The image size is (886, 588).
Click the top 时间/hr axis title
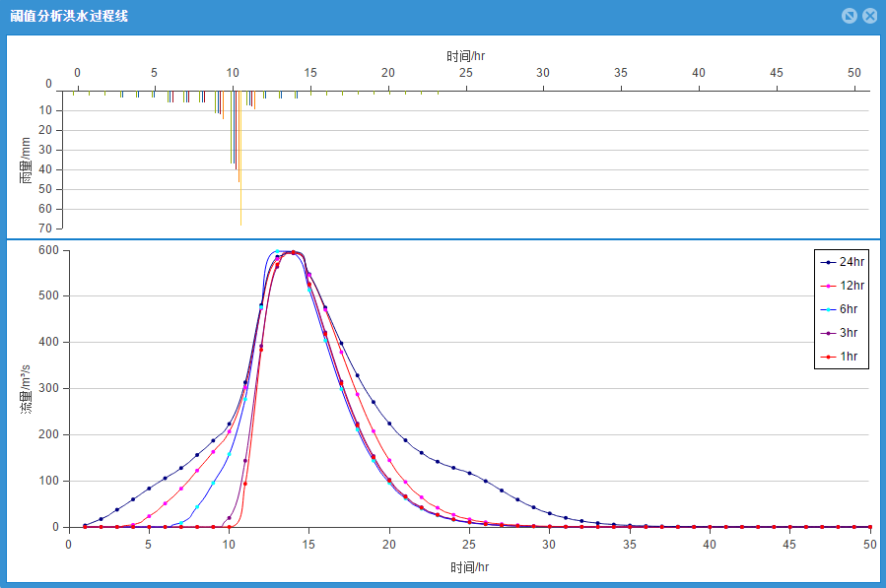[465, 56]
